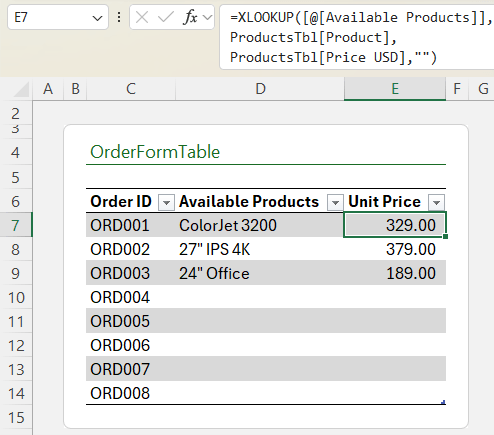This screenshot has width=494, height=435.
Task: Select row 4 header
Action: [x=16, y=153]
